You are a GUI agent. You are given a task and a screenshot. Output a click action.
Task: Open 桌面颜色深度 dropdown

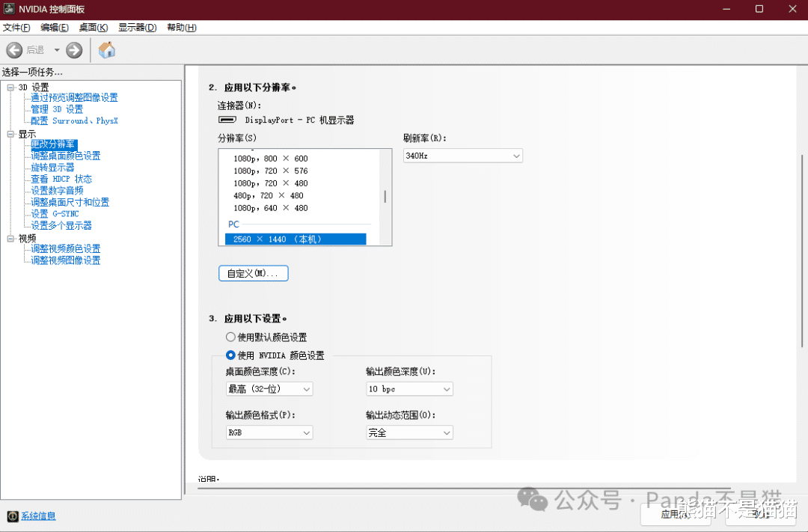[269, 389]
